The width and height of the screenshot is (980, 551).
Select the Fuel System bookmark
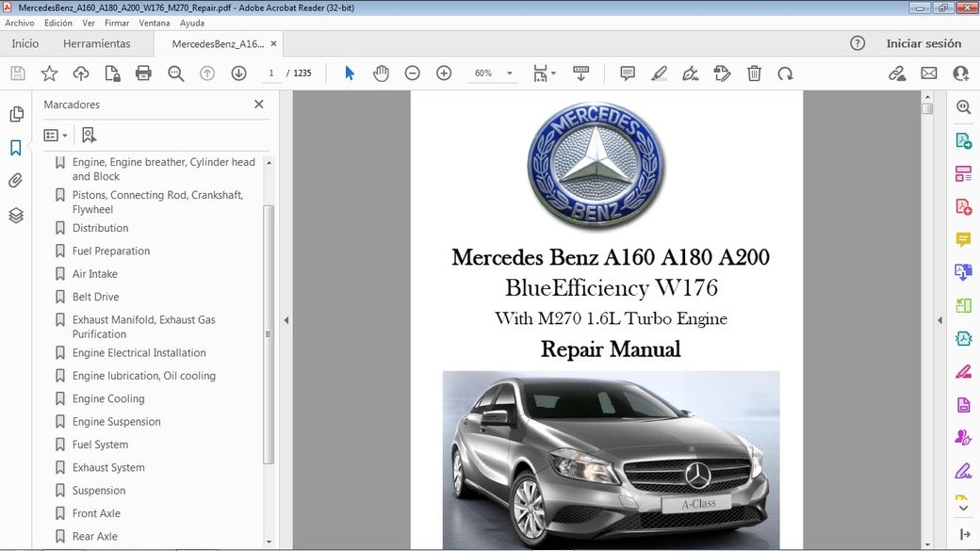tap(98, 444)
